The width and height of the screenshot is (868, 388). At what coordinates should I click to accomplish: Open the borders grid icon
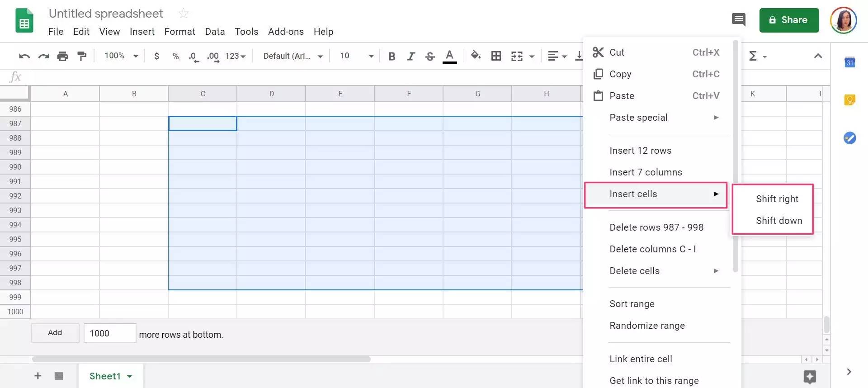[x=496, y=56]
